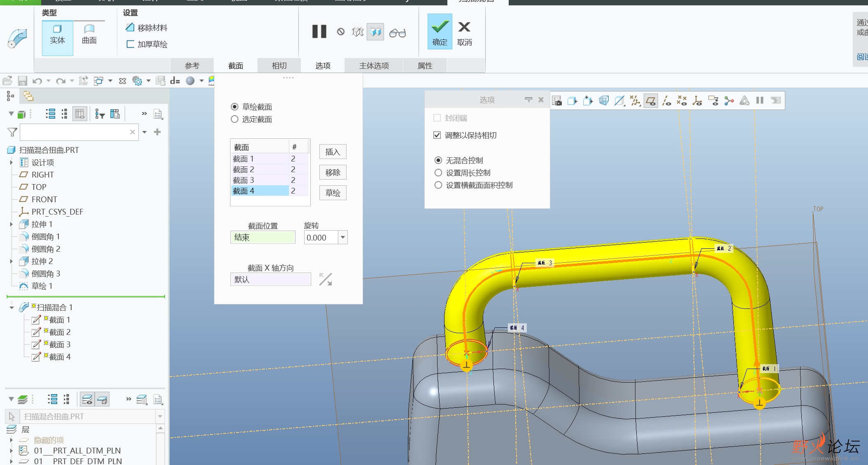Click the 草绘 button
The height and width of the screenshot is (465, 868).
[333, 193]
